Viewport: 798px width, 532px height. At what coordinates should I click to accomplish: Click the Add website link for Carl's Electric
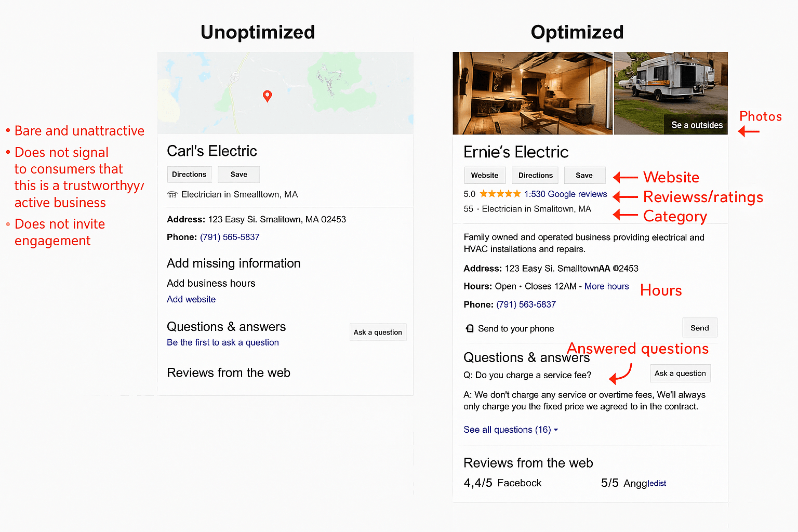(191, 299)
